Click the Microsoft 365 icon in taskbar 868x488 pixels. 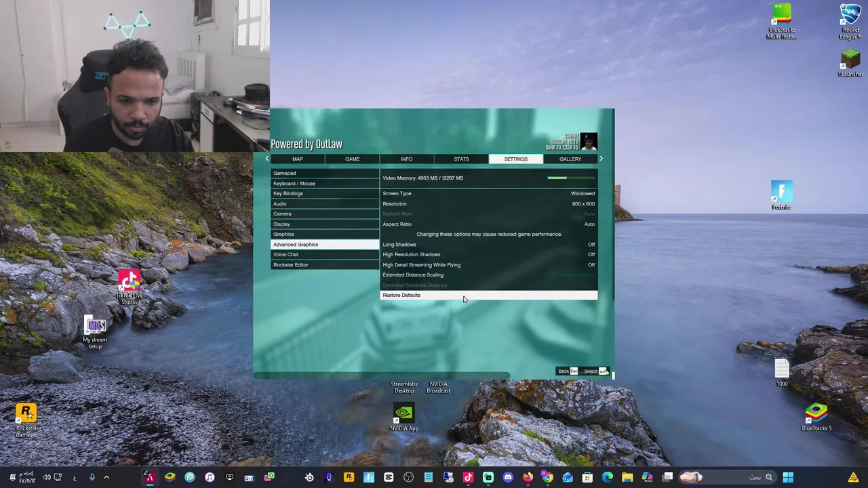pyautogui.click(x=647, y=477)
